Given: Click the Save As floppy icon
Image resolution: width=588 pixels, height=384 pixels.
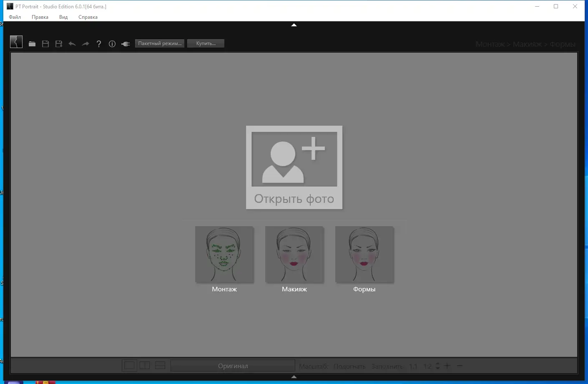Looking at the screenshot, I should [59, 44].
